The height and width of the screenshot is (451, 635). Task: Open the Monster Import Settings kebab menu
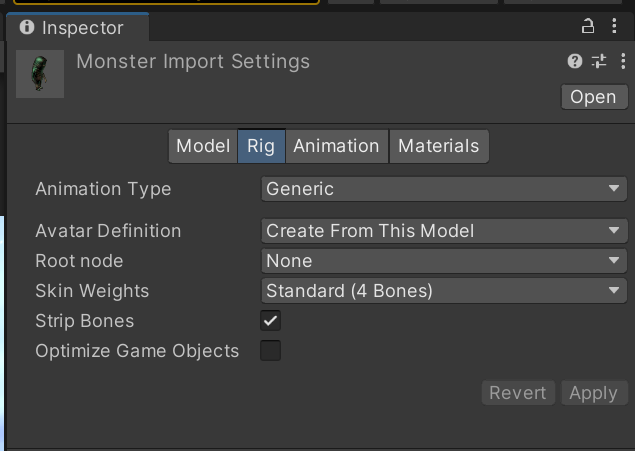(623, 61)
